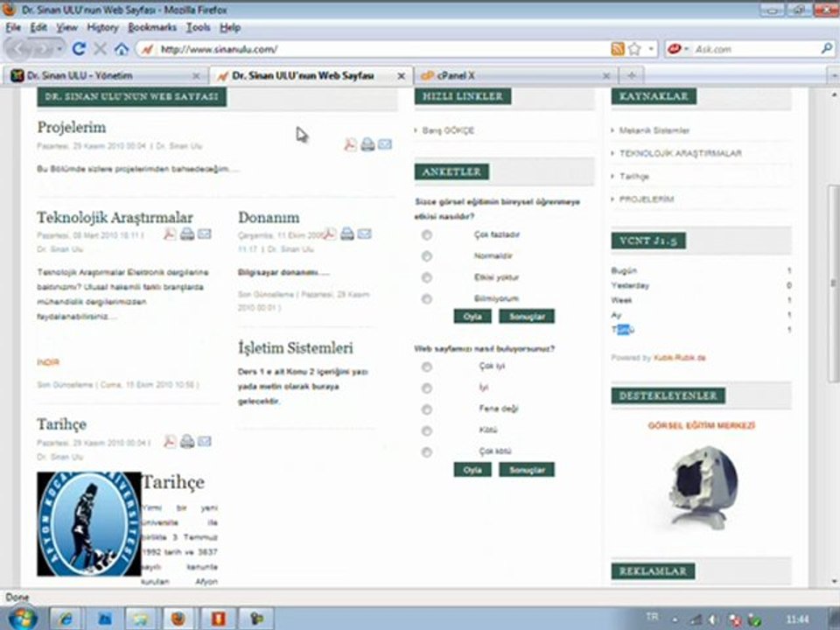Subscribe via the RSS feed icon in address bar

pos(618,49)
